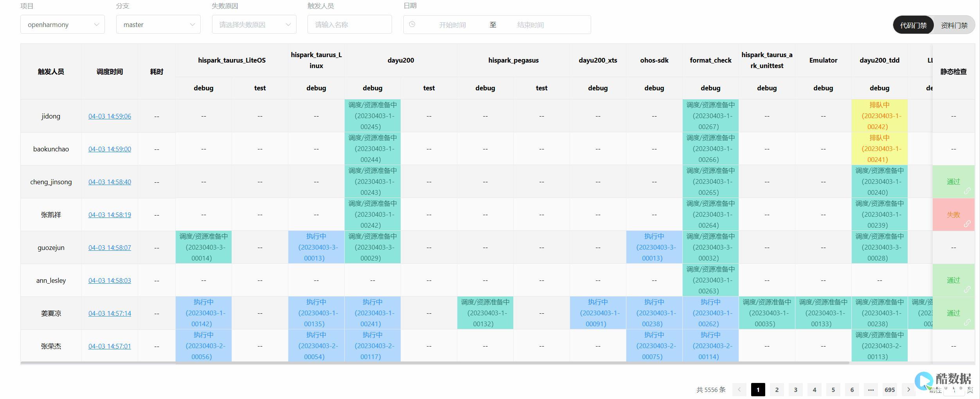
Task: Open schedule time link 04-03 14:58:03
Action: pos(110,280)
